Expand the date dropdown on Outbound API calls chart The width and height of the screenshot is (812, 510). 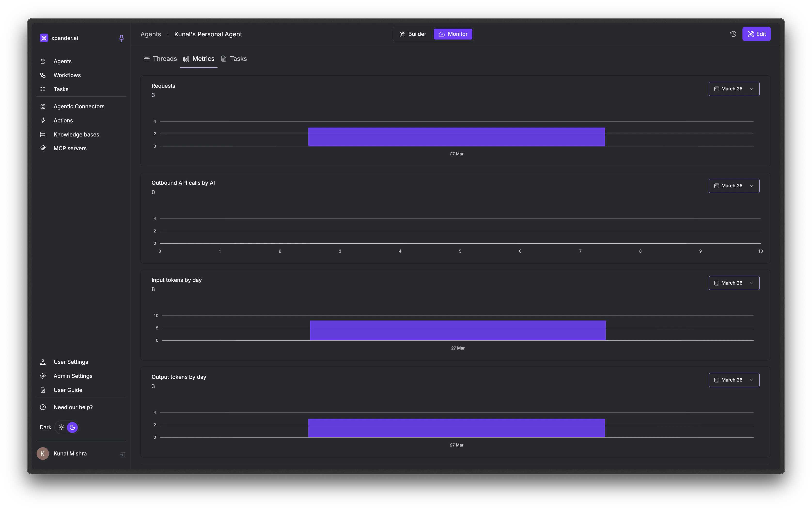coord(734,185)
